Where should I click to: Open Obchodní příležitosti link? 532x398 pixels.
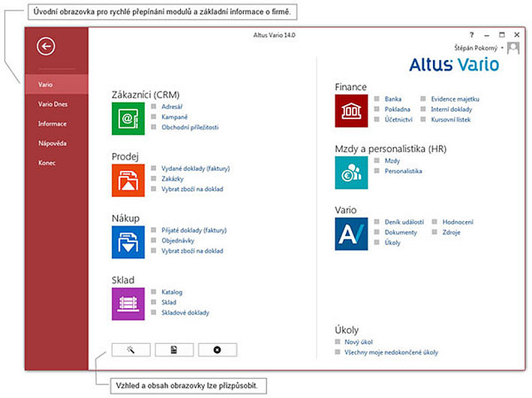click(x=190, y=127)
